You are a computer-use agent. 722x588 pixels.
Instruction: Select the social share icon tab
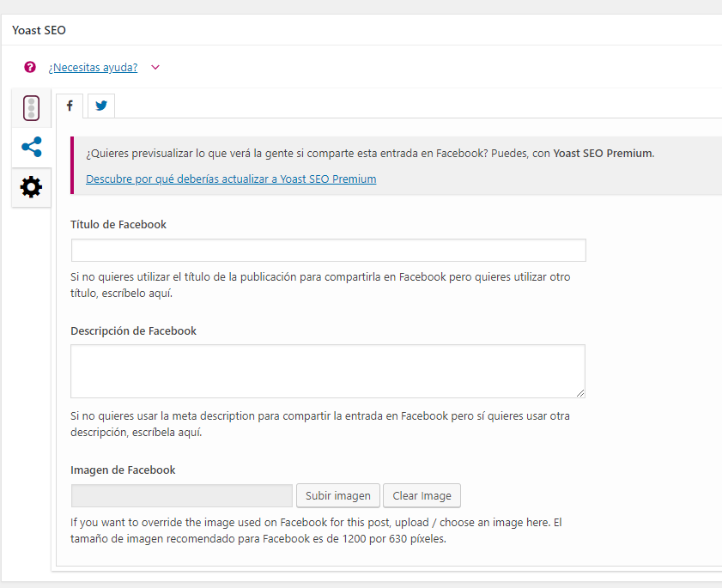31,148
